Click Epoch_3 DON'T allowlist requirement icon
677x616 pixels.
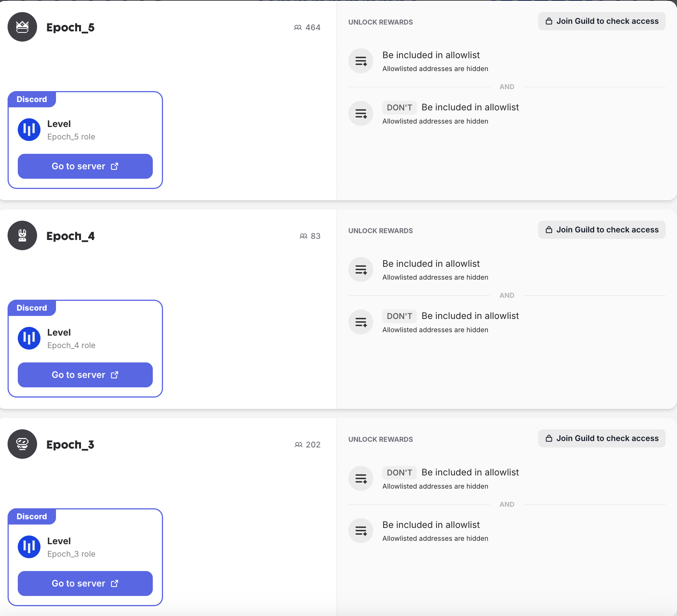tap(361, 478)
